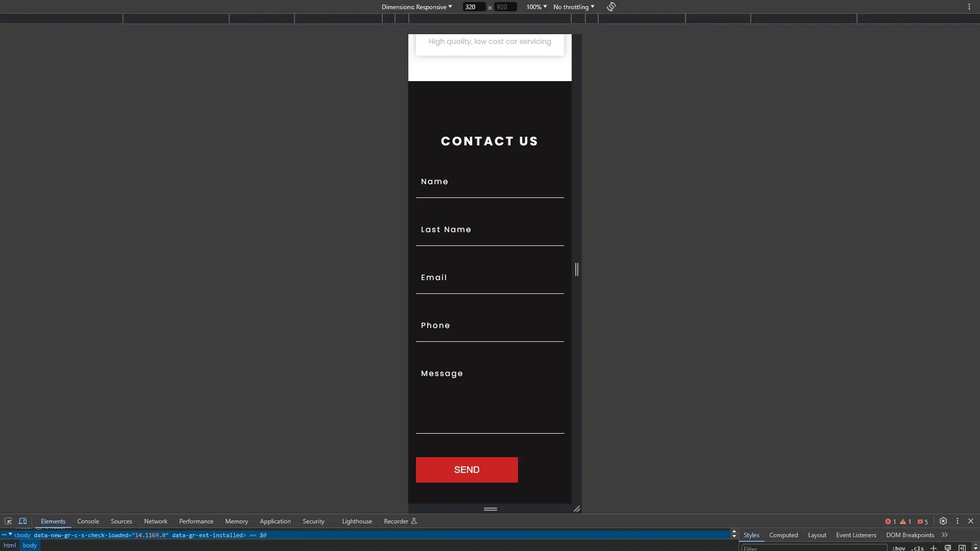Switch to the Console tab
Viewport: 980px width, 551px height.
click(88, 521)
